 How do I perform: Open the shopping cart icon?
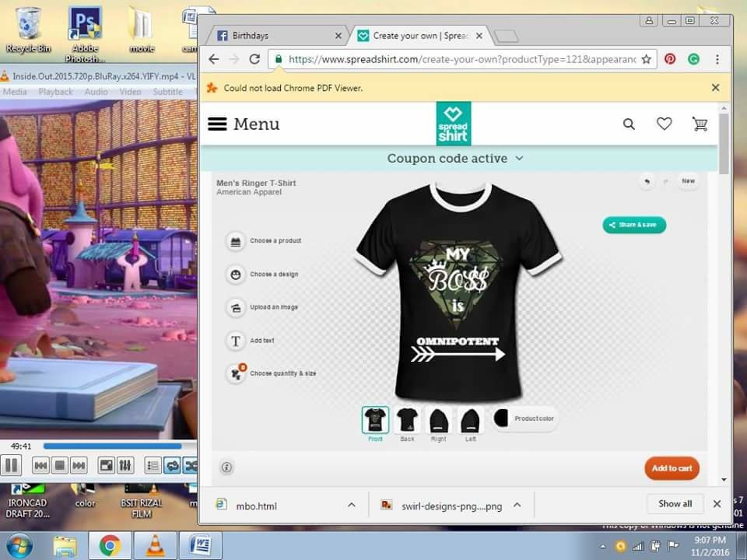[700, 124]
